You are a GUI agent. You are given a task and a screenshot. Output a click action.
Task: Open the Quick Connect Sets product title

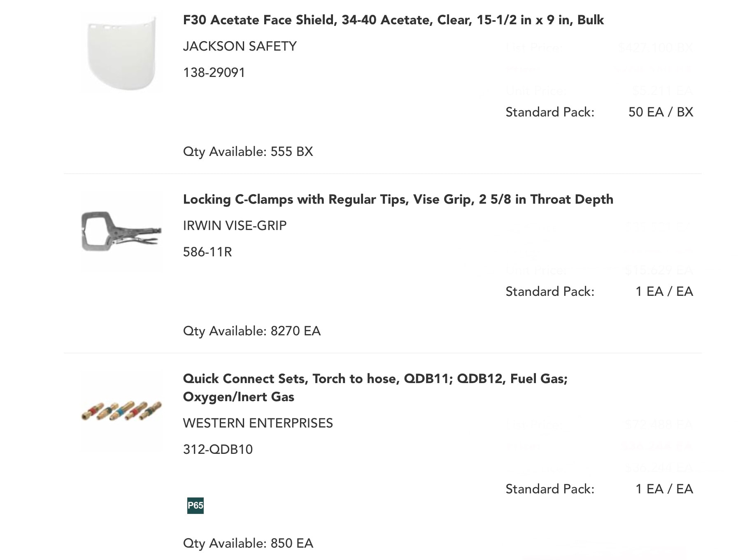375,388
